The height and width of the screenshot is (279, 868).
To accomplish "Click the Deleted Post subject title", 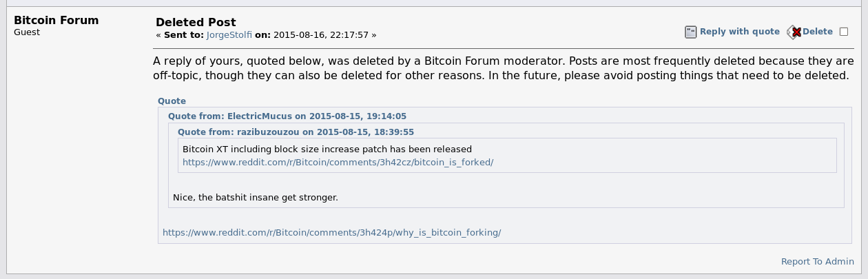I will point(196,23).
